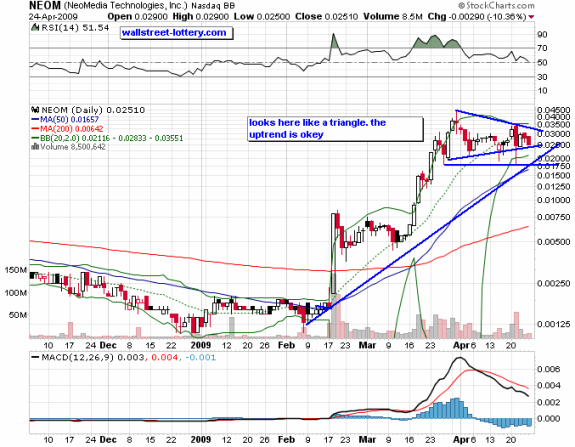Click the NEOM ticker symbol heading
This screenshot has width=575, height=447.
tap(45, 6)
